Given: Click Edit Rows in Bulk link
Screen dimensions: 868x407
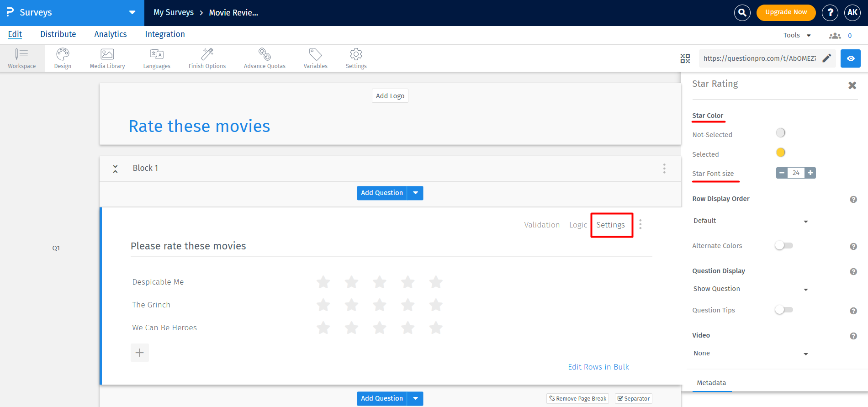Looking at the screenshot, I should click(x=598, y=367).
